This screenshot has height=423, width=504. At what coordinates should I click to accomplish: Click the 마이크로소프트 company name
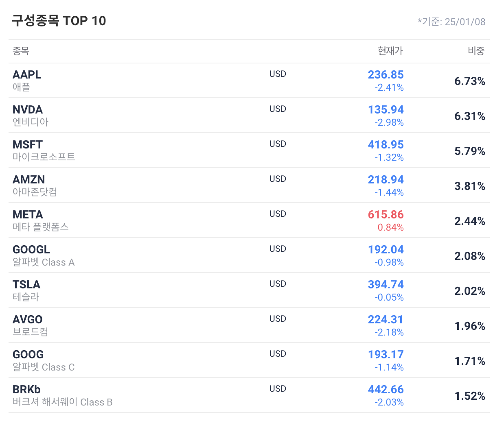pyautogui.click(x=44, y=157)
